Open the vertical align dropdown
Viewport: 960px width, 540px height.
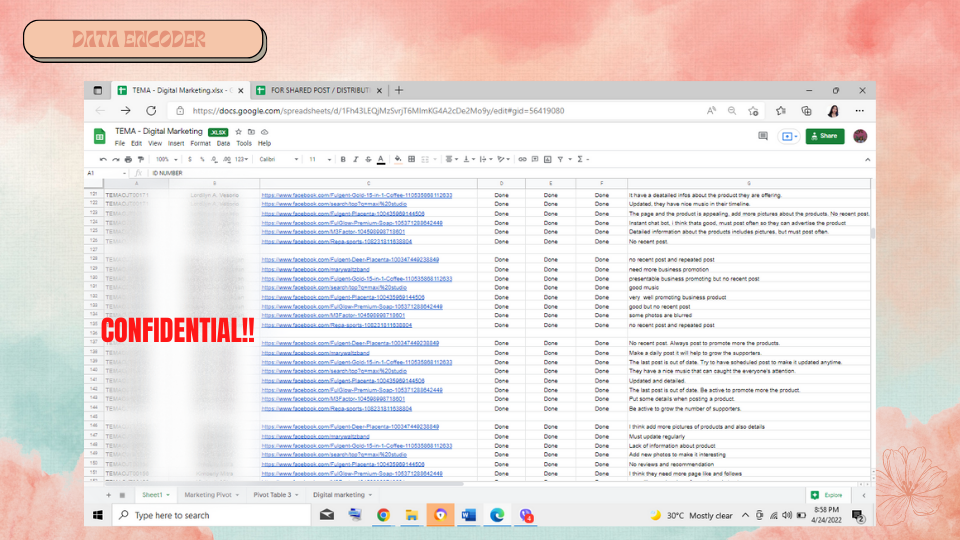(468, 159)
